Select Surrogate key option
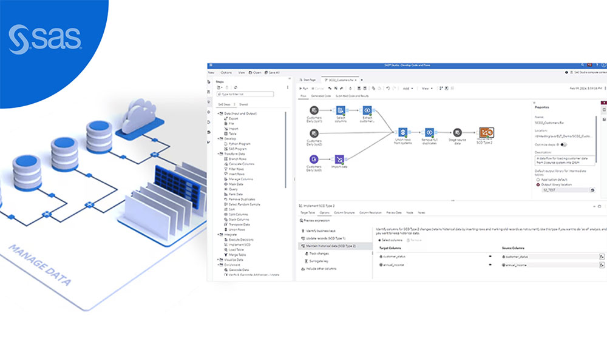The width and height of the screenshot is (607, 364). coord(316,261)
